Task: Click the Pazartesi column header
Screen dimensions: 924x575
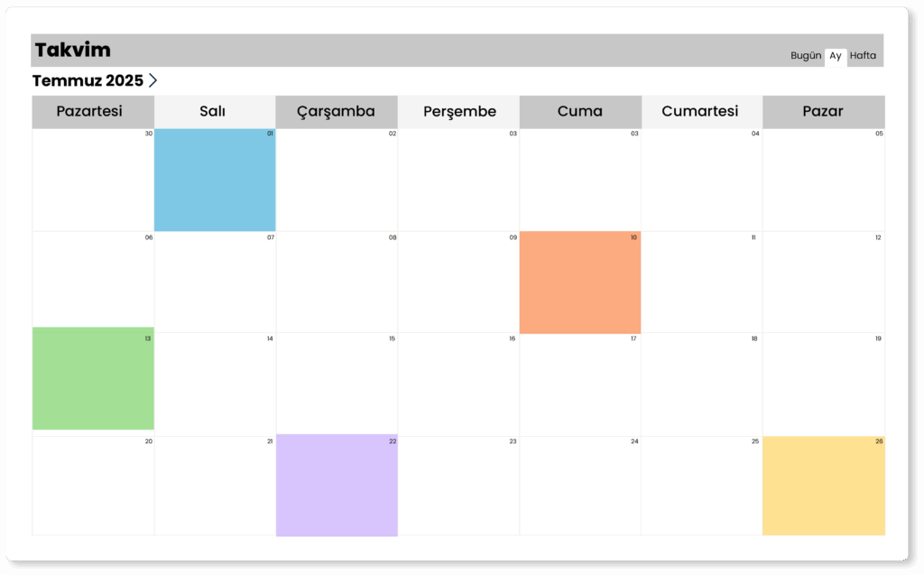Action: pos(89,112)
